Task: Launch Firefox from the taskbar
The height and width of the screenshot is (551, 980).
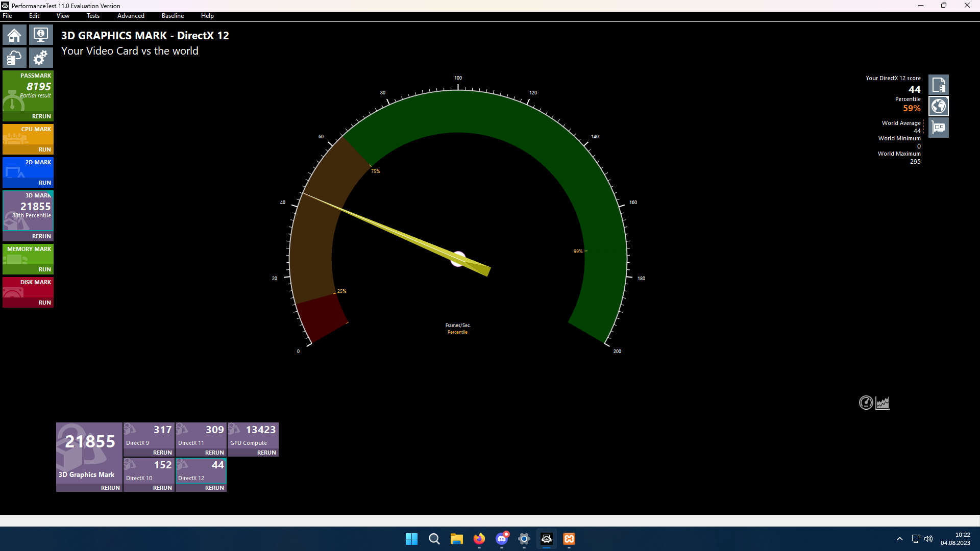Action: pos(479,539)
